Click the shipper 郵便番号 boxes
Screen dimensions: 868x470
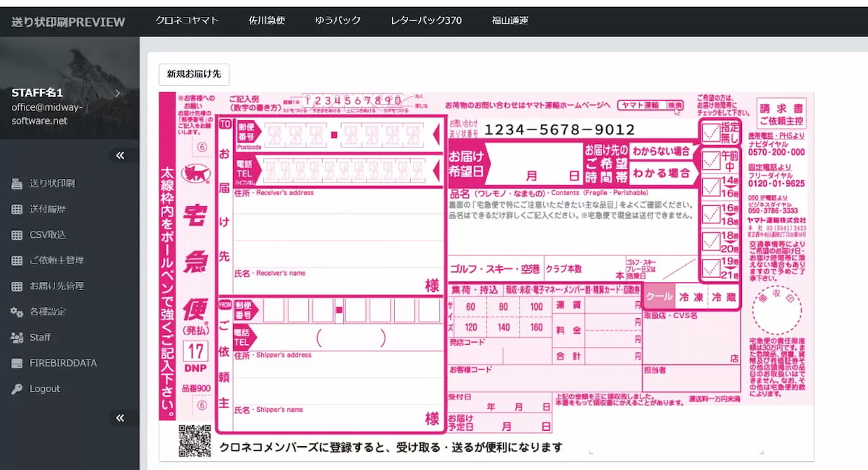pos(351,311)
